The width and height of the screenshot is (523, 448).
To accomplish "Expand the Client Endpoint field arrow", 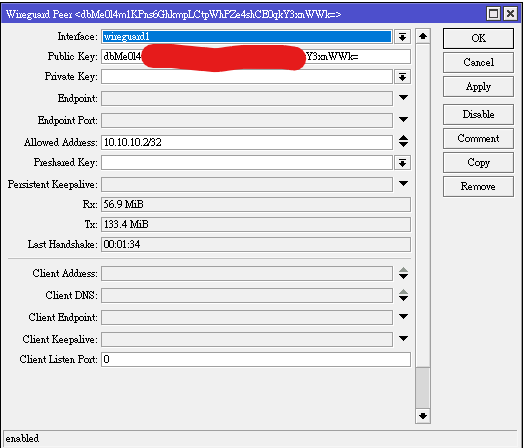I will pyautogui.click(x=403, y=316).
